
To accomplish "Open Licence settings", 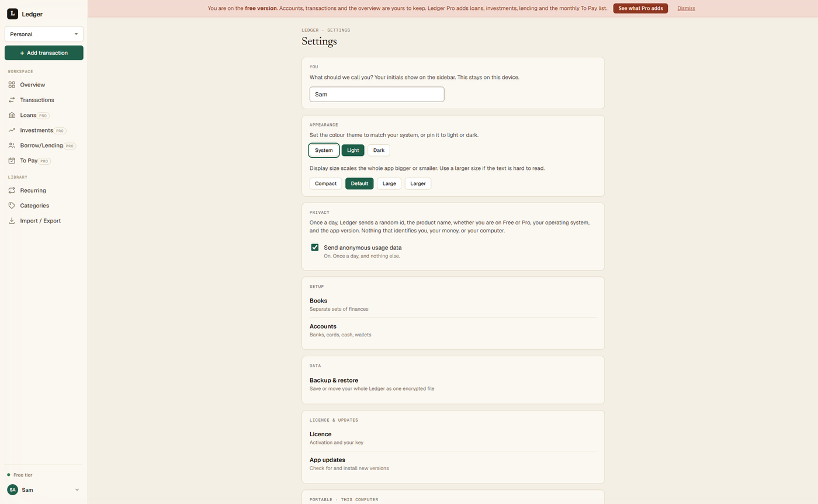I will pos(453,438).
